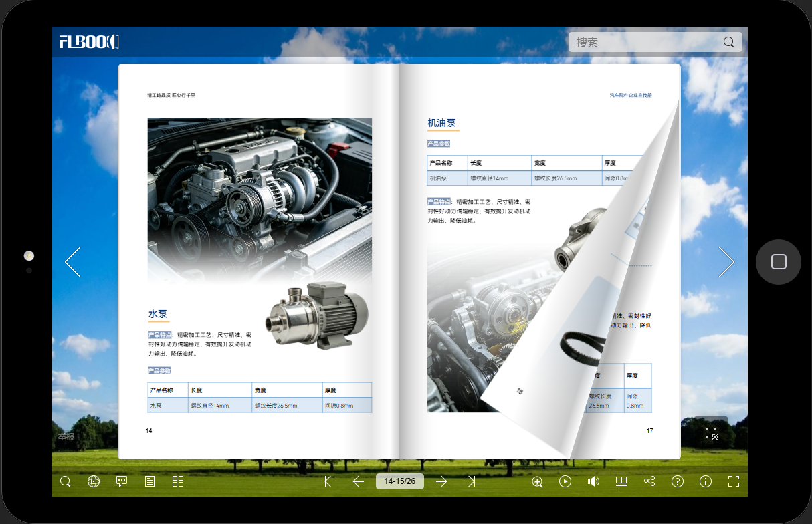Go back one page in bottom toolbar

(358, 481)
